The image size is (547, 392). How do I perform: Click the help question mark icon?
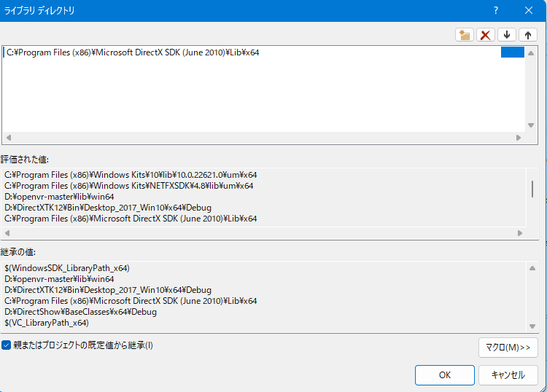pyautogui.click(x=496, y=10)
